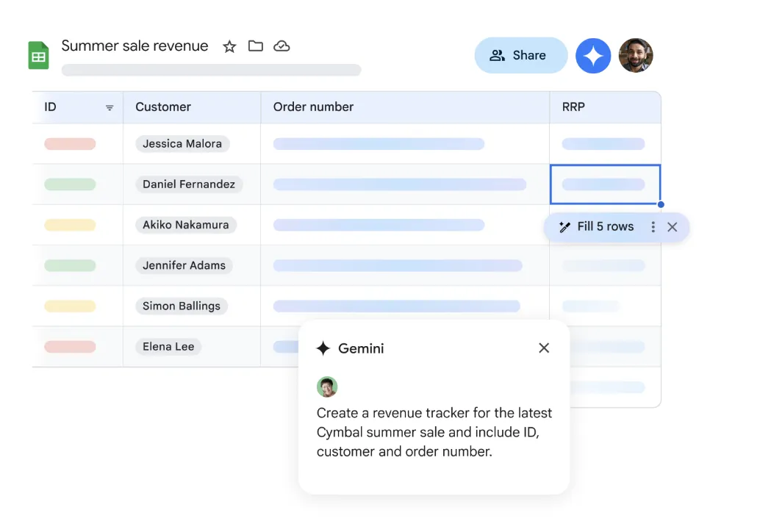Check the cloud save status icon
This screenshot has height=532, width=760.
pyautogui.click(x=282, y=46)
